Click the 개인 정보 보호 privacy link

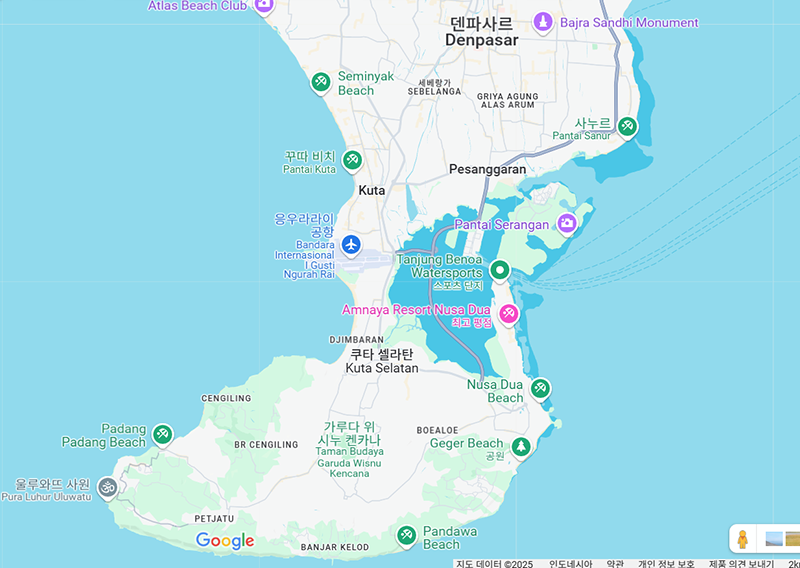pyautogui.click(x=666, y=563)
